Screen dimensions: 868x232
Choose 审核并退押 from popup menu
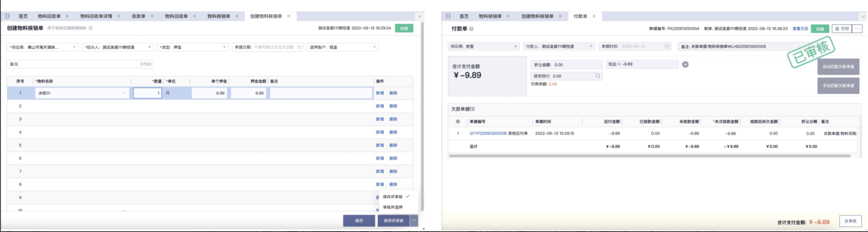coord(393,207)
